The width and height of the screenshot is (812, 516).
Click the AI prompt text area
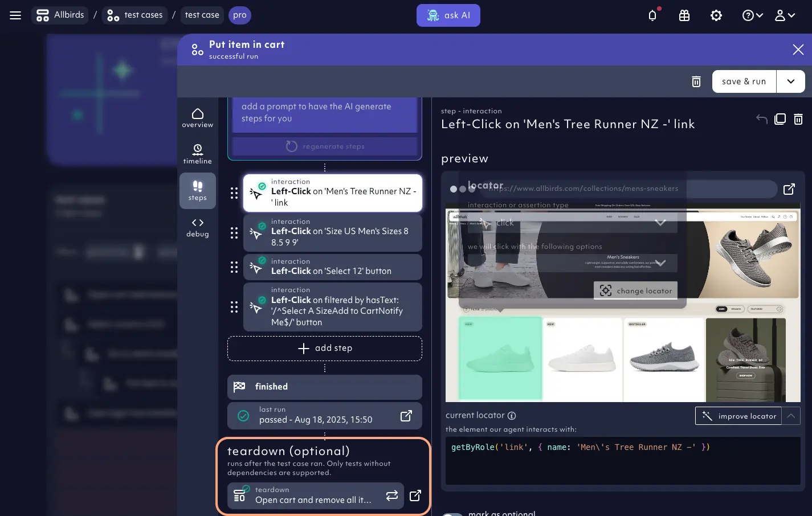click(325, 114)
